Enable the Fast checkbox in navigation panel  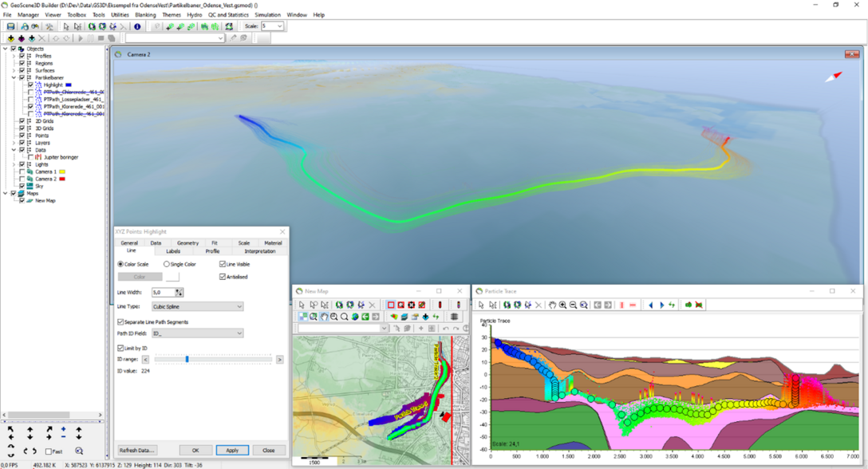click(49, 451)
